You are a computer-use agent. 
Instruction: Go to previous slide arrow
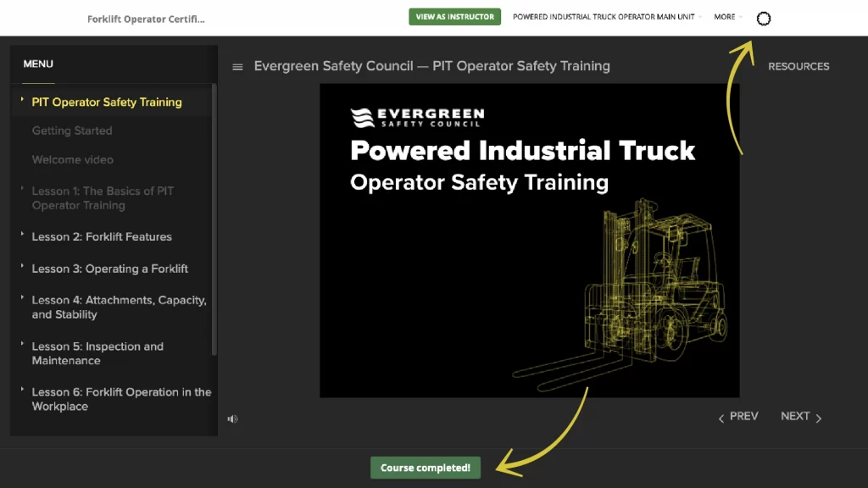[x=721, y=419]
